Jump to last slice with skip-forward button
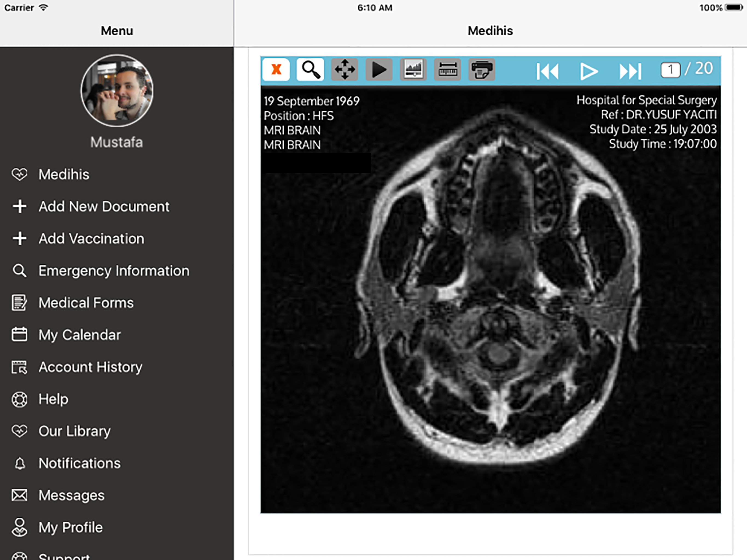Image resolution: width=747 pixels, height=560 pixels. click(x=630, y=71)
